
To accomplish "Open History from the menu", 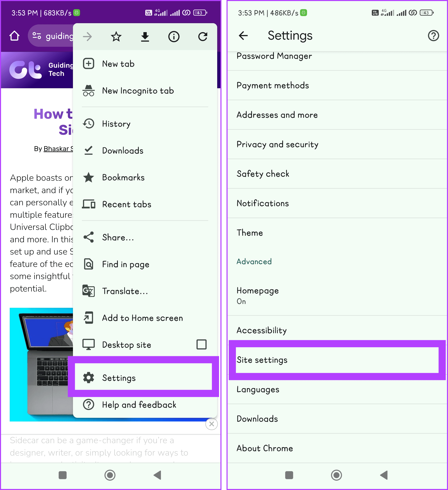I will click(x=145, y=124).
